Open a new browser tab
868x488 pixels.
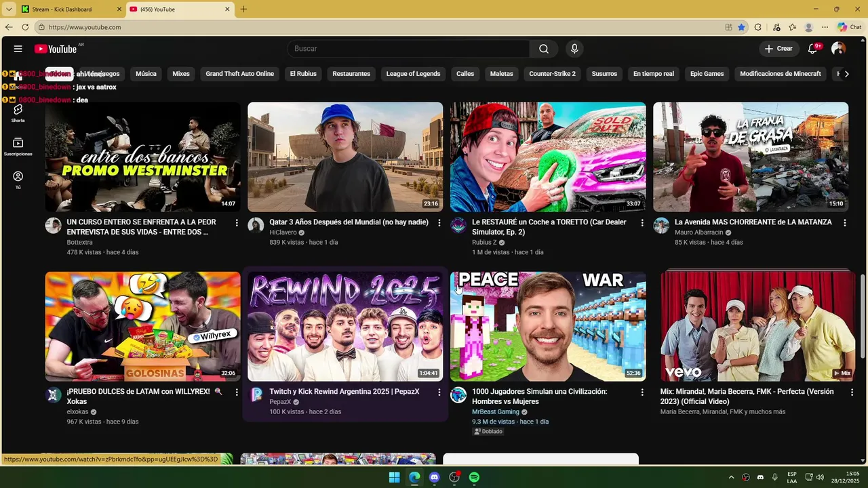coord(243,9)
